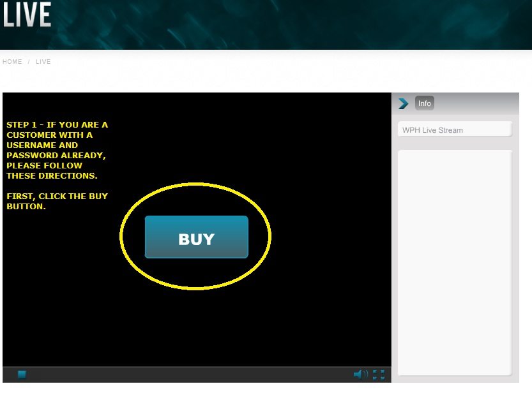Image resolution: width=532 pixels, height=400 pixels.
Task: Click the LIVE page heading
Action: pos(27,14)
